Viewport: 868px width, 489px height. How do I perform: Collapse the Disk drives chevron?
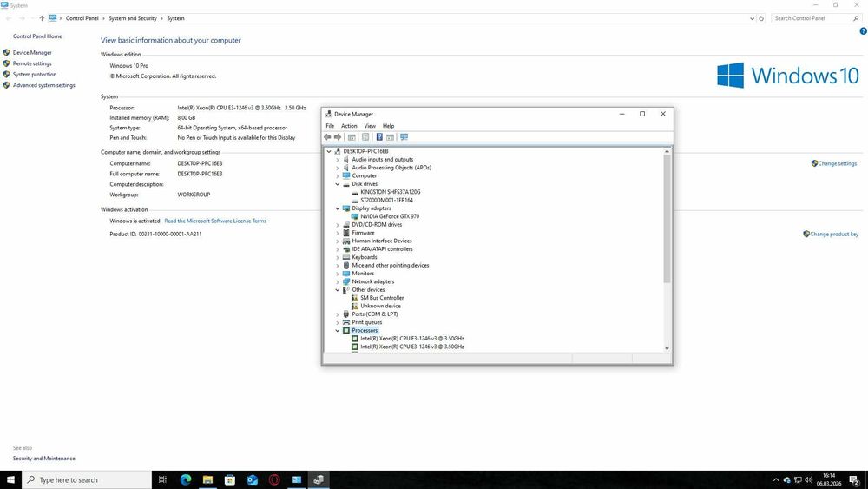337,184
